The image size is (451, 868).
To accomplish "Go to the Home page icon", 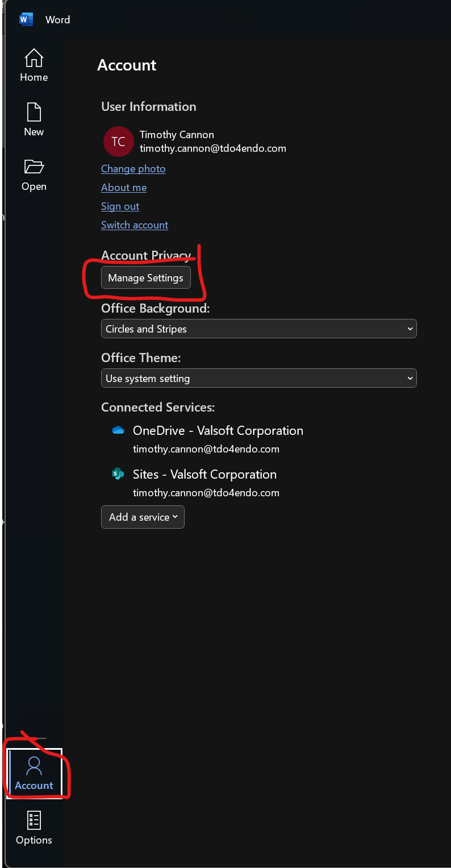I will pos(34,59).
